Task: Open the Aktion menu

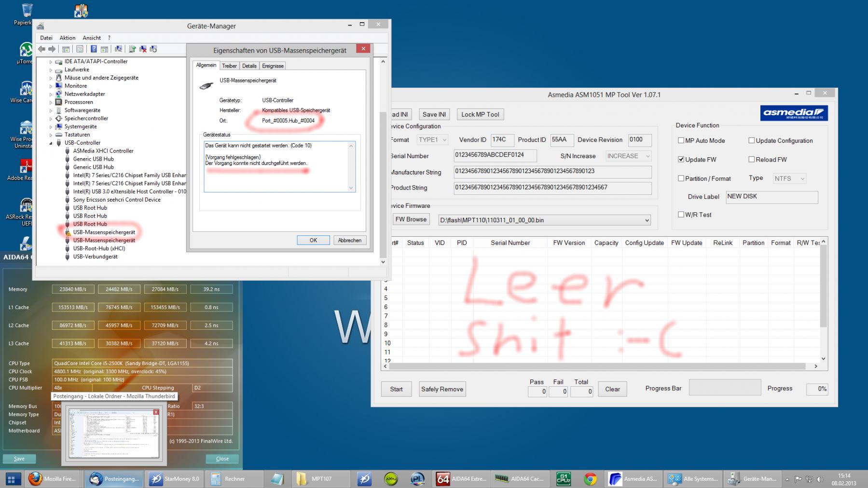Action: coord(68,38)
